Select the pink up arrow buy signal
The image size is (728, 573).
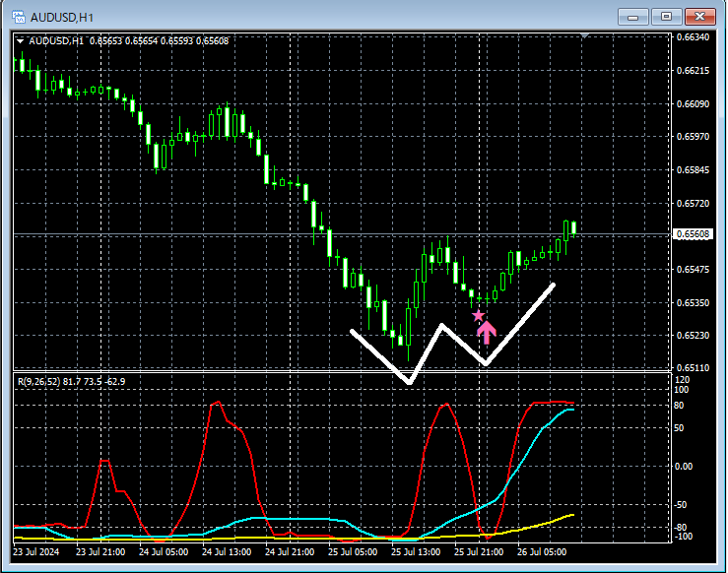486,333
